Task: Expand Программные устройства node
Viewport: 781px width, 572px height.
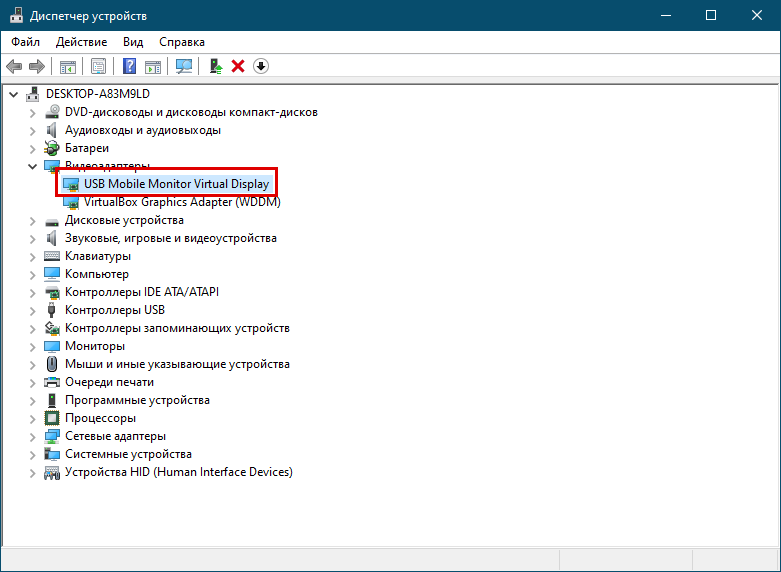Action: [32, 400]
